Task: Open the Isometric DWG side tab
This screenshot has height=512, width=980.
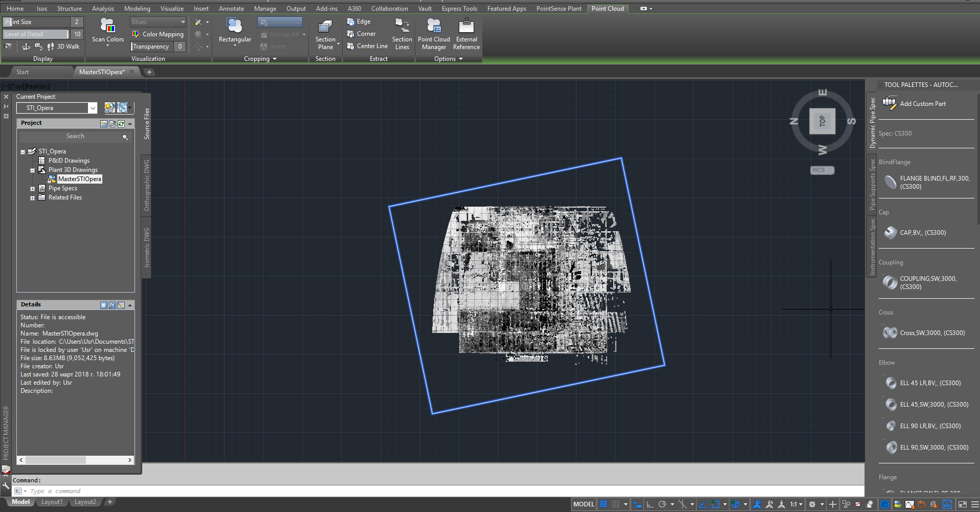Action: [x=146, y=248]
